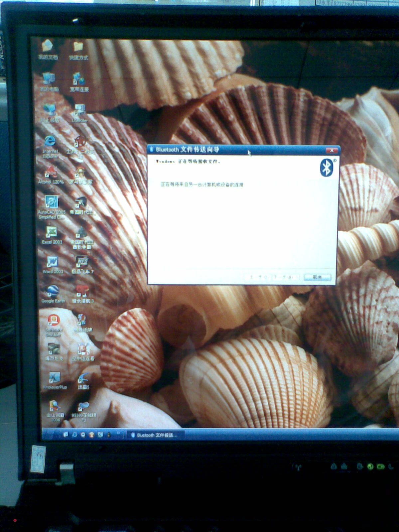Launch 极品飞车 7 NFS game icon
The height and width of the screenshot is (532, 399).
point(82,262)
